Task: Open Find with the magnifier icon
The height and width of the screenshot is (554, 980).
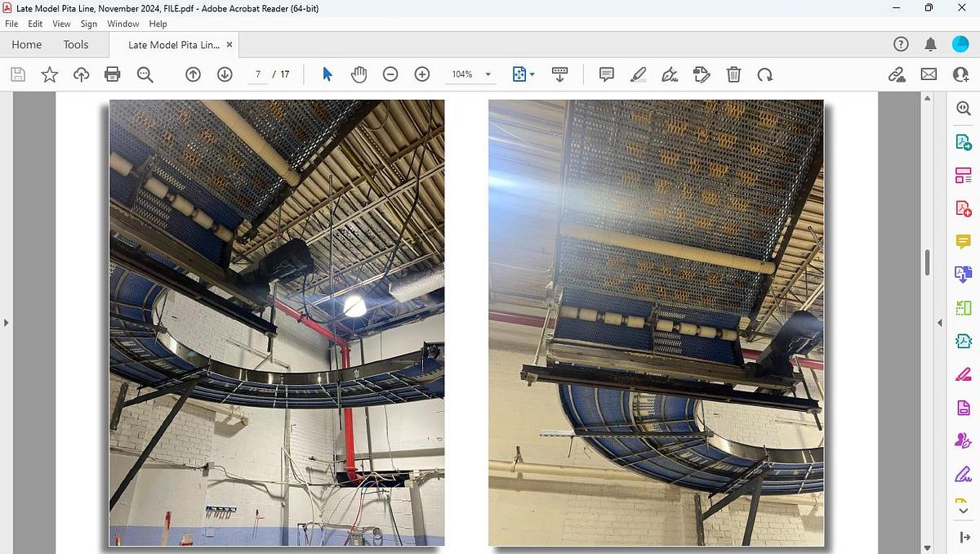Action: point(145,74)
